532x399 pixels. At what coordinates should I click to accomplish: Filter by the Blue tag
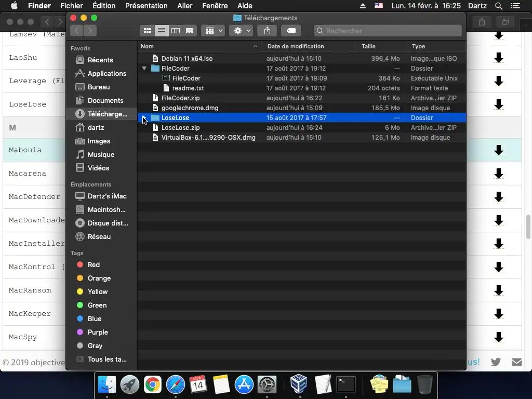(x=102, y=319)
